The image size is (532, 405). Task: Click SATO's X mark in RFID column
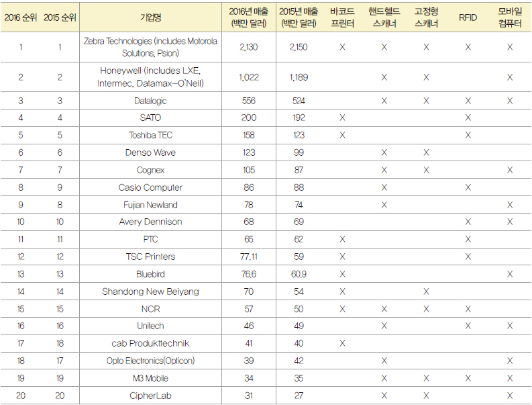coord(468,118)
